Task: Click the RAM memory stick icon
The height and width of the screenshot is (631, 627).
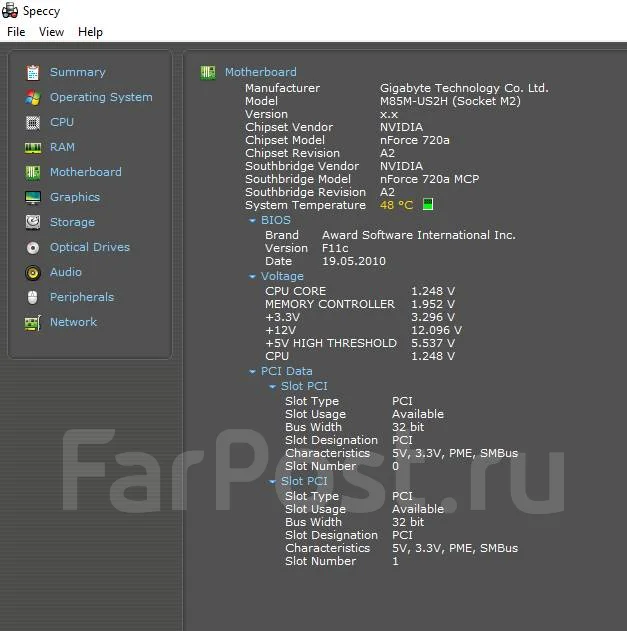Action: [x=33, y=148]
